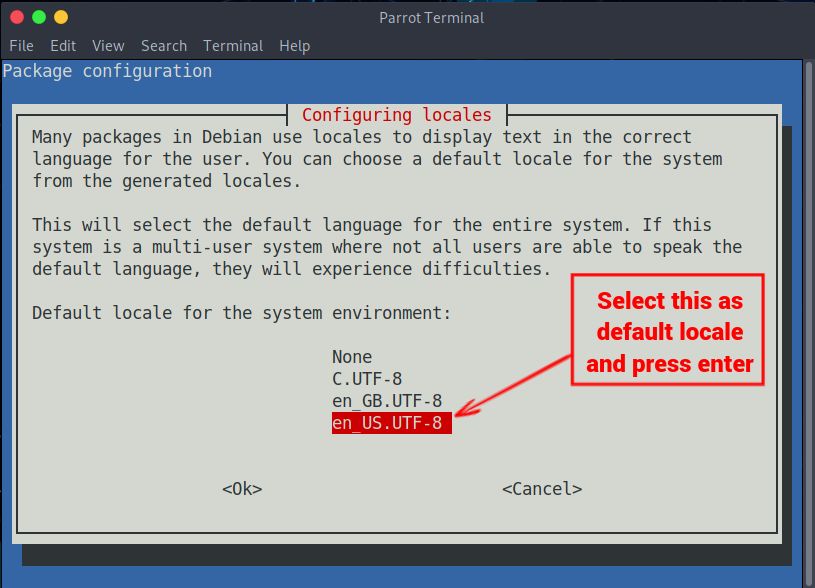Click the Package configuration header
815x588 pixels.
click(105, 70)
